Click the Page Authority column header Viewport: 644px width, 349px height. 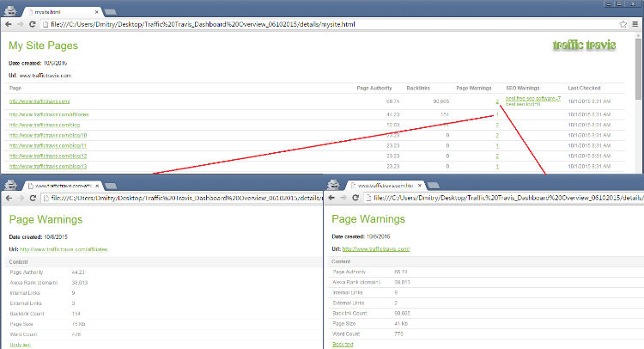click(x=374, y=88)
